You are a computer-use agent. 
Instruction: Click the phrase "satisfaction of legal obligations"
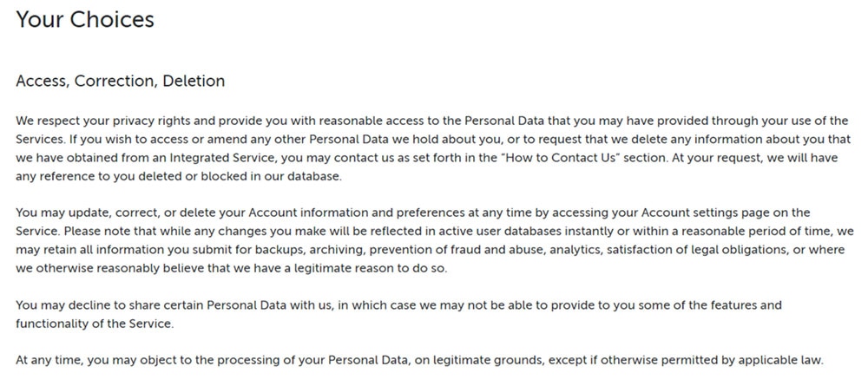[x=698, y=250]
